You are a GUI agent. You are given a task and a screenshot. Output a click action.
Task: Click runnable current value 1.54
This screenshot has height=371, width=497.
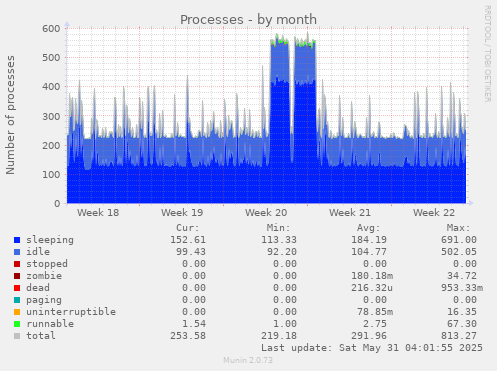pos(194,324)
